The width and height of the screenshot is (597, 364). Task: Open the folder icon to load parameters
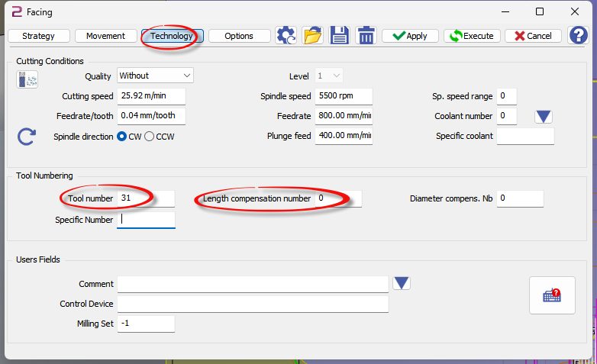pos(312,35)
